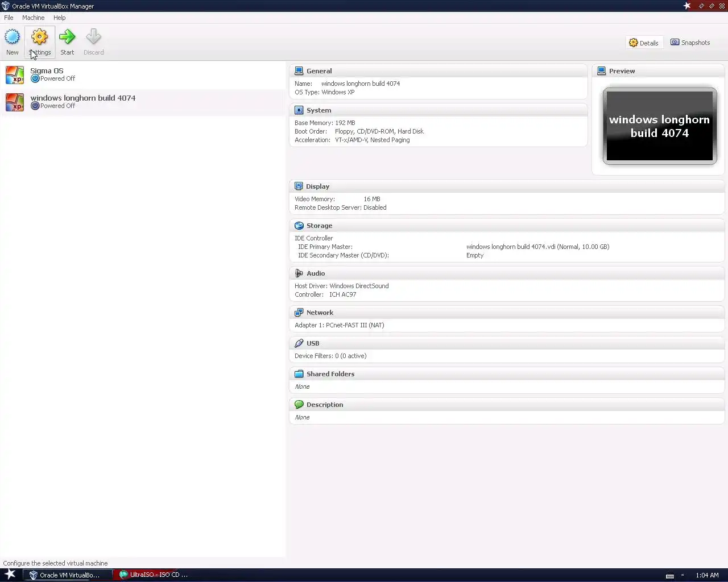Switch to the Snapshots view
Viewport: 728px width, 582px height.
pos(690,43)
